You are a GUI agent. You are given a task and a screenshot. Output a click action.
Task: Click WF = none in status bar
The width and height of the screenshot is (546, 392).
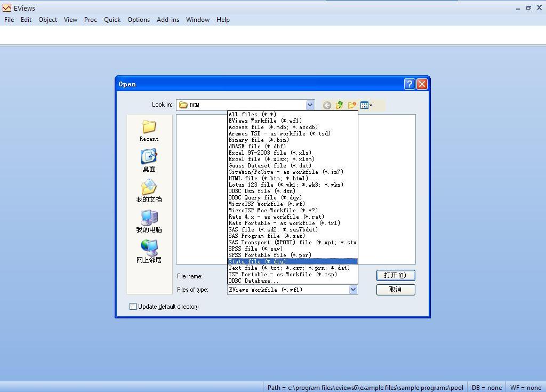[525, 388]
